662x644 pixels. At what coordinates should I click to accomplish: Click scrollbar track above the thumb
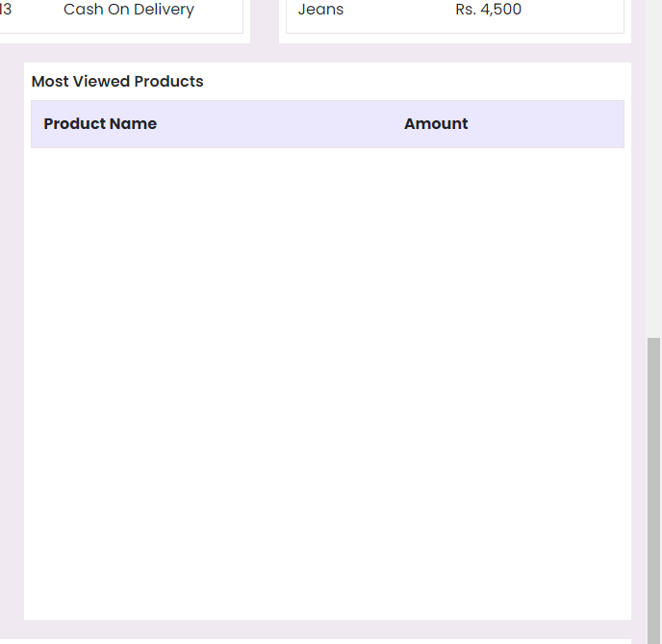(x=653, y=168)
